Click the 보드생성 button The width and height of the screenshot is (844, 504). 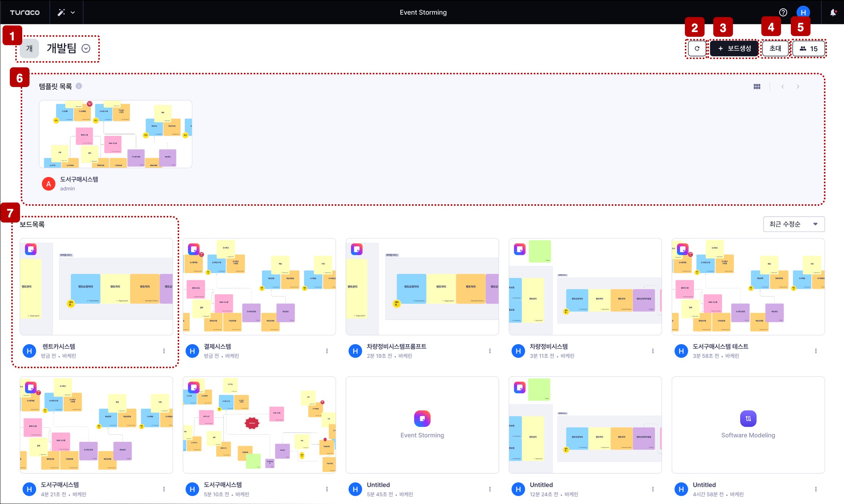[734, 48]
